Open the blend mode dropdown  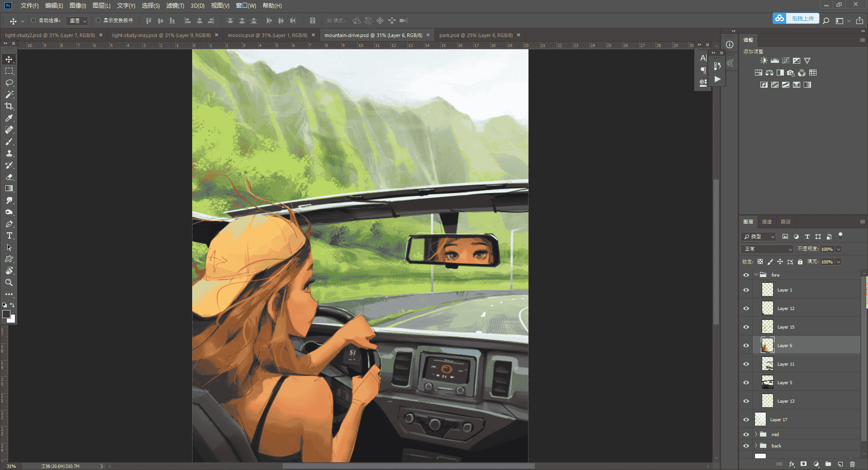tap(767, 249)
